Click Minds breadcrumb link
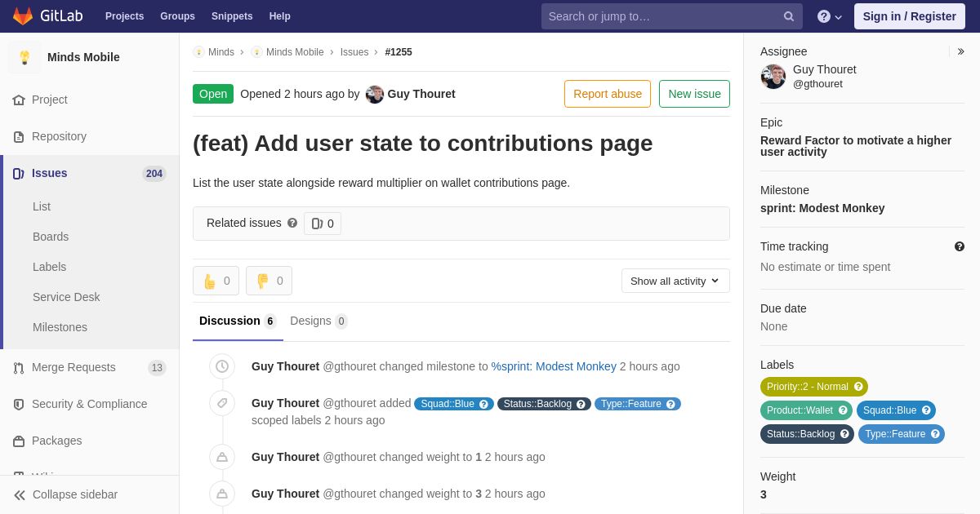Screen dimensions: 980x514 pyautogui.click(x=221, y=52)
